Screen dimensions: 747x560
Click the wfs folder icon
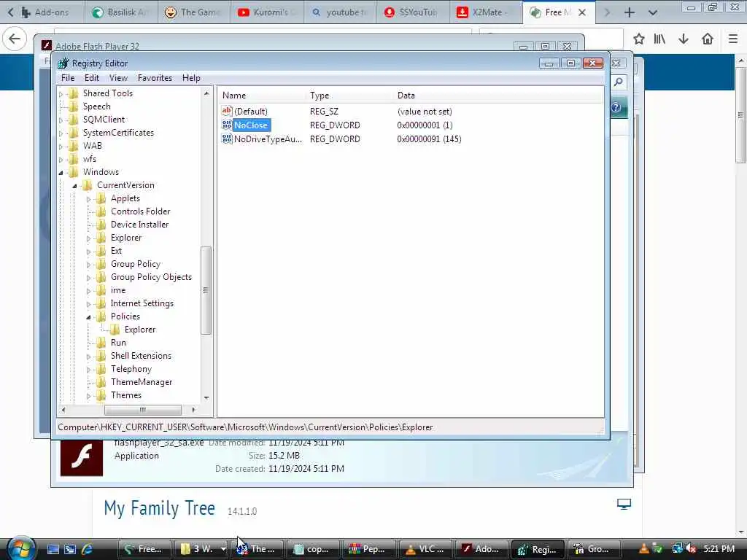[x=74, y=158]
